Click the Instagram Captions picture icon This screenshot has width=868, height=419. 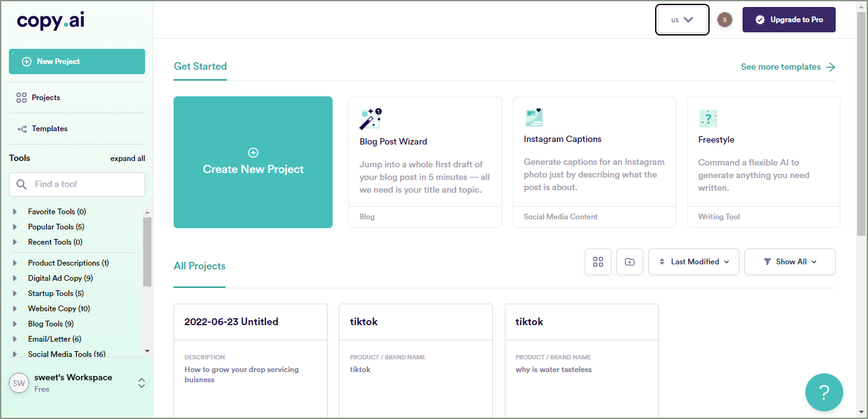[x=533, y=117]
